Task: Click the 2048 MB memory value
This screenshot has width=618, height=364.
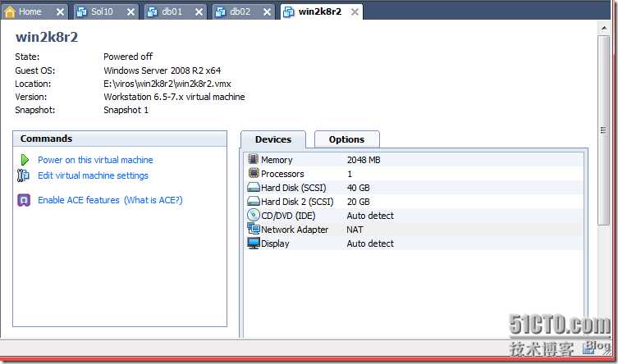Action: [364, 160]
